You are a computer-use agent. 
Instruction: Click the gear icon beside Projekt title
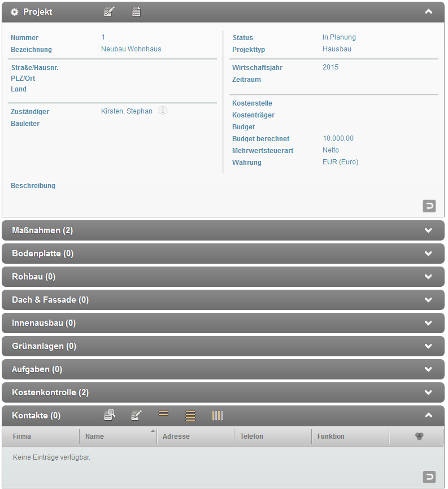(15, 12)
